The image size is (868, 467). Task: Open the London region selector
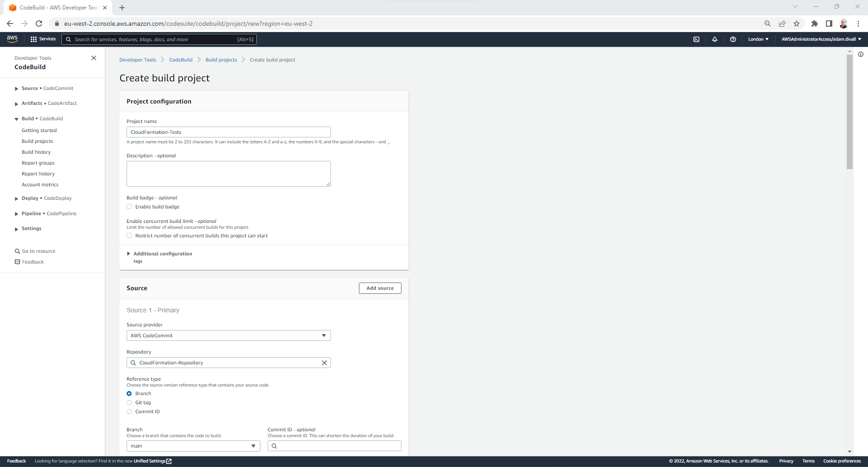pos(758,39)
